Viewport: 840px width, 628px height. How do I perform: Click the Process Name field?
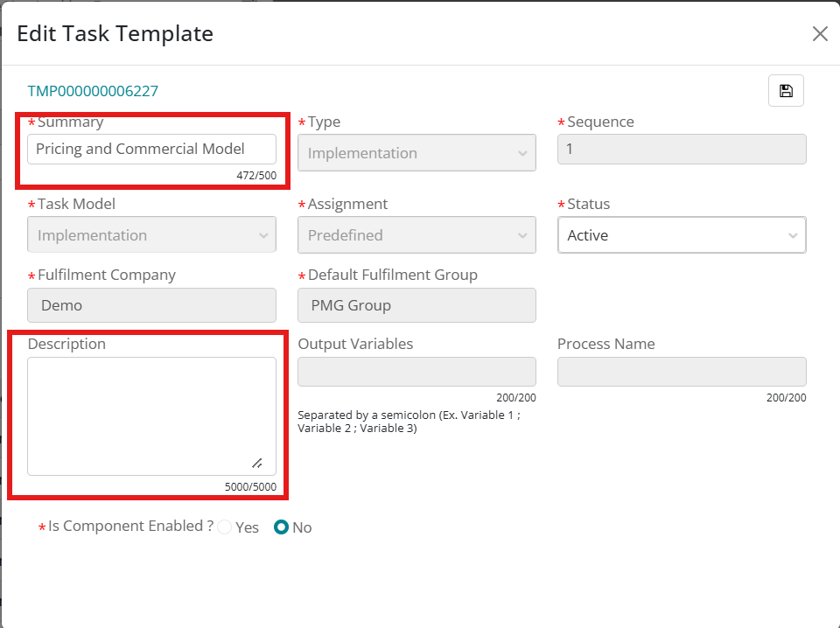(x=681, y=372)
